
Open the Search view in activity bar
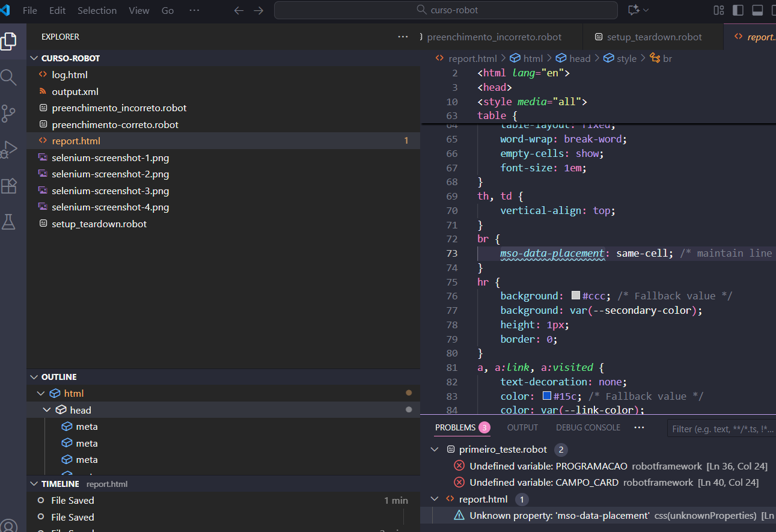8,77
